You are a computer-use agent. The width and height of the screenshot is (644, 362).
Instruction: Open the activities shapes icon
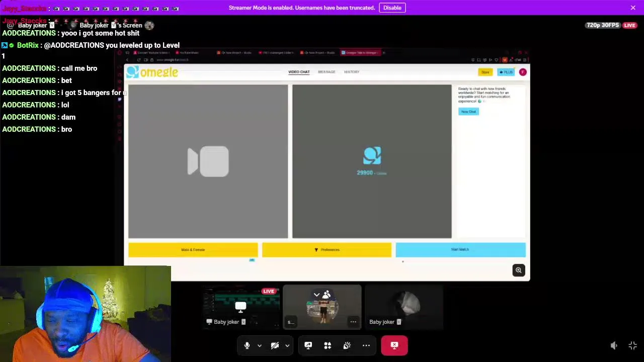pyautogui.click(x=328, y=345)
